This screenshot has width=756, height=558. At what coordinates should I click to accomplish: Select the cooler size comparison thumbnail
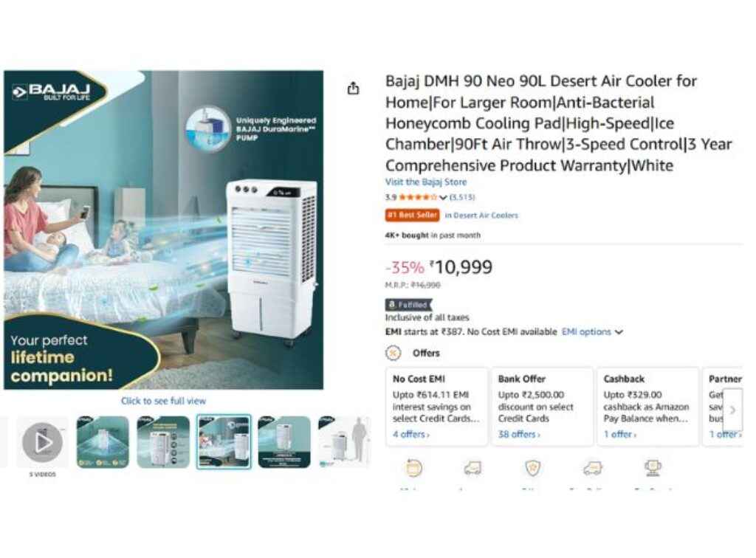[x=344, y=442]
